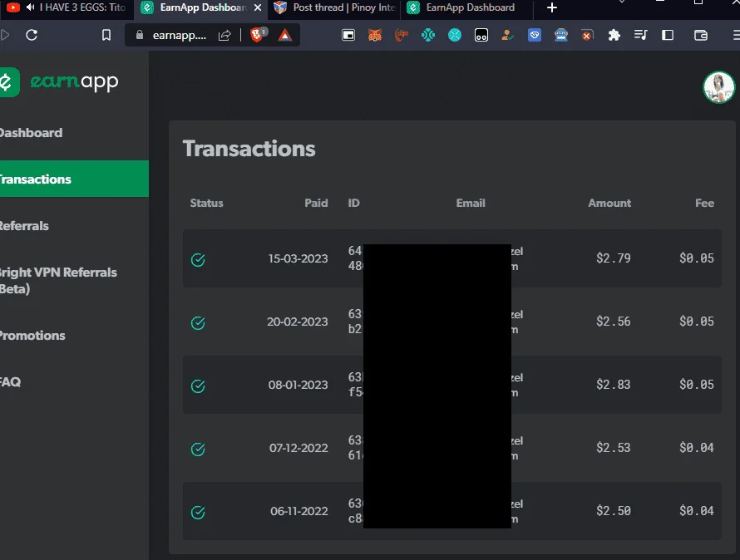Open site security info via the lock icon

[139, 35]
